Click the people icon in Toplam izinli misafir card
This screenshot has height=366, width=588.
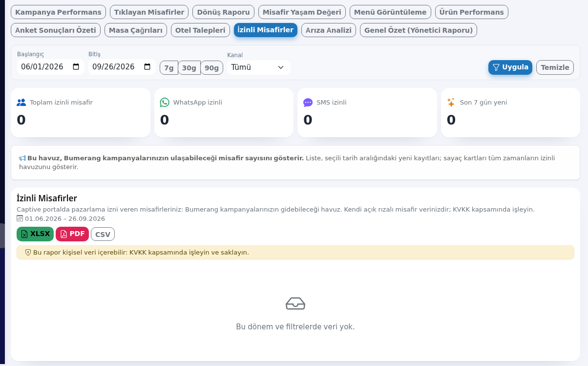tap(21, 102)
